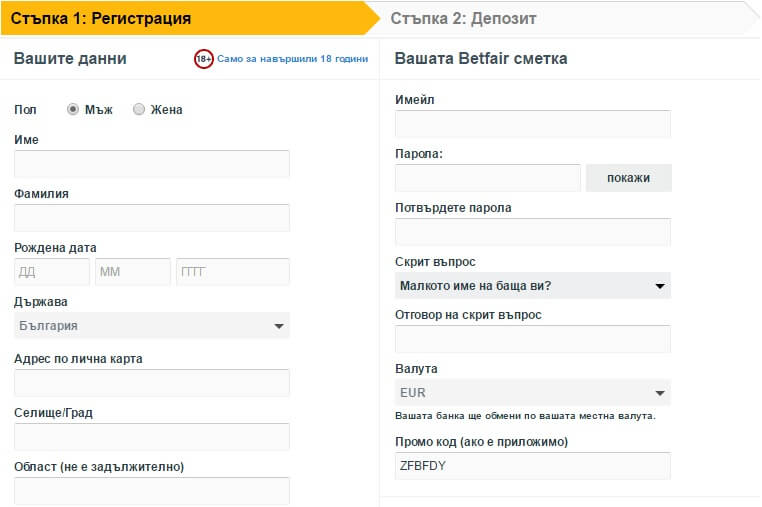The image size is (762, 507).
Task: Focus the ММ birth month field
Action: [133, 272]
